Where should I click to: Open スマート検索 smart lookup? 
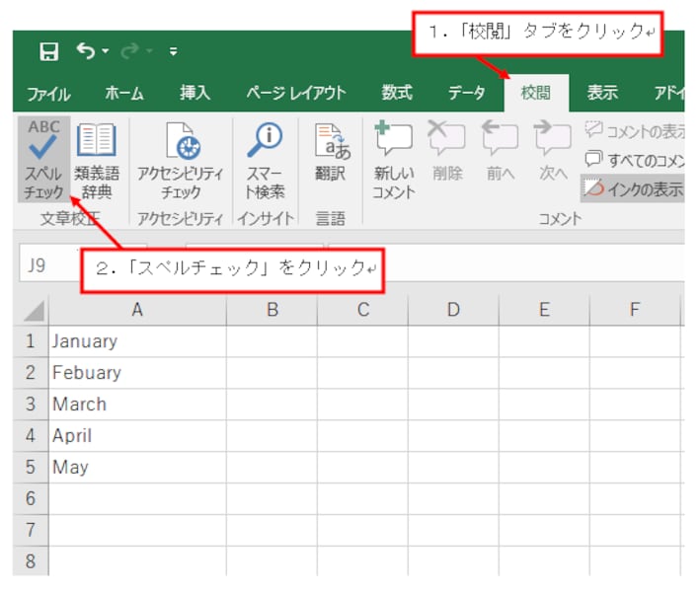[265, 160]
